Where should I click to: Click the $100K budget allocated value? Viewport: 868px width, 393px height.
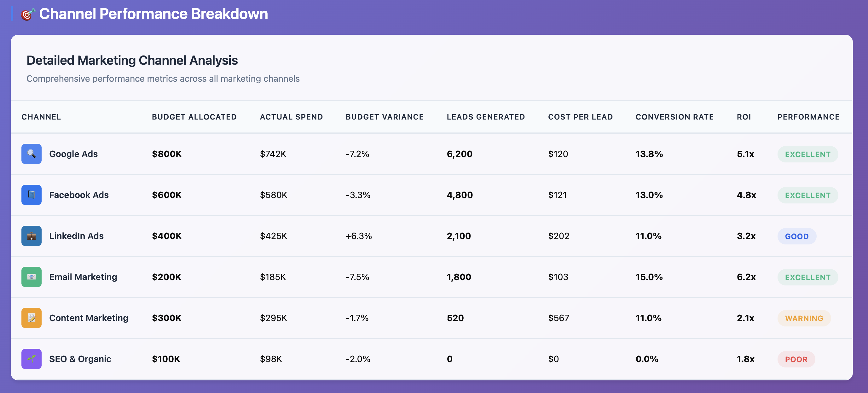pos(166,359)
